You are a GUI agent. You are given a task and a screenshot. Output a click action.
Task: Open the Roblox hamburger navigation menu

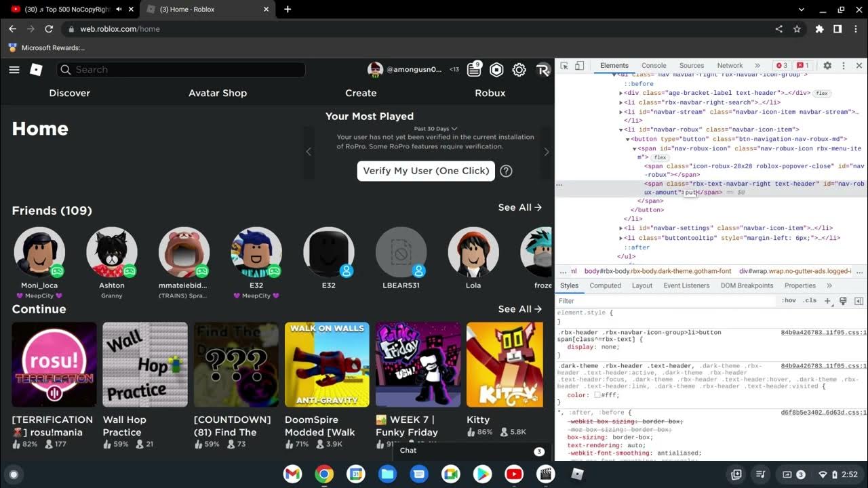[14, 70]
